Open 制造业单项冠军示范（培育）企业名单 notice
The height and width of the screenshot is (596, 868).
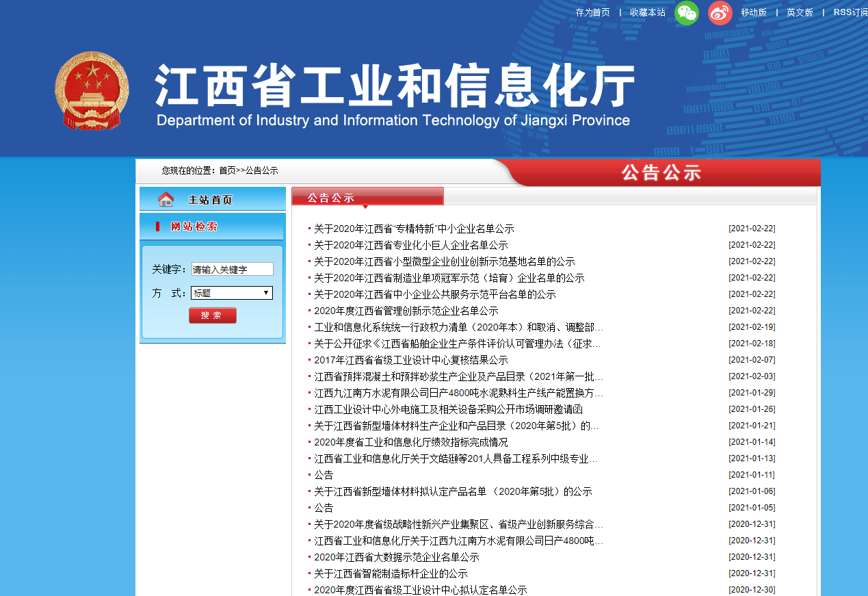tap(449, 278)
